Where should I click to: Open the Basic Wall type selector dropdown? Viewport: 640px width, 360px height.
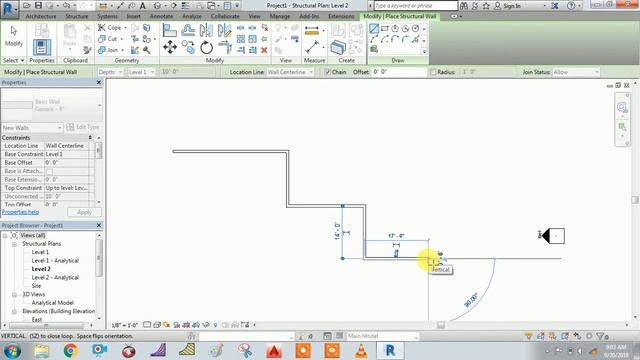[x=51, y=105]
